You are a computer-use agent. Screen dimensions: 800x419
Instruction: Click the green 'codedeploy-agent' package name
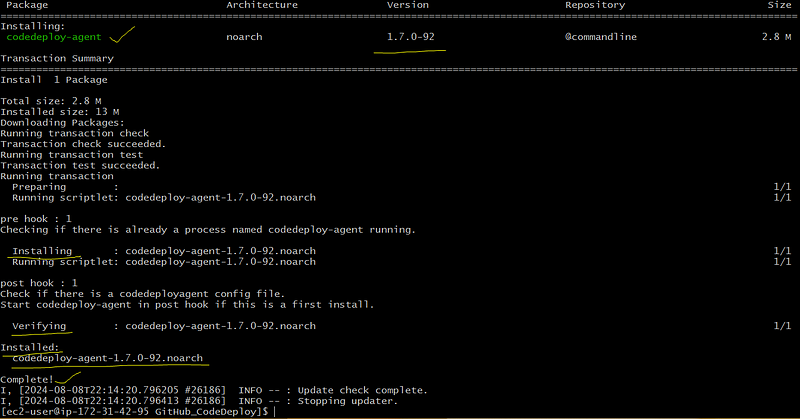54,37
